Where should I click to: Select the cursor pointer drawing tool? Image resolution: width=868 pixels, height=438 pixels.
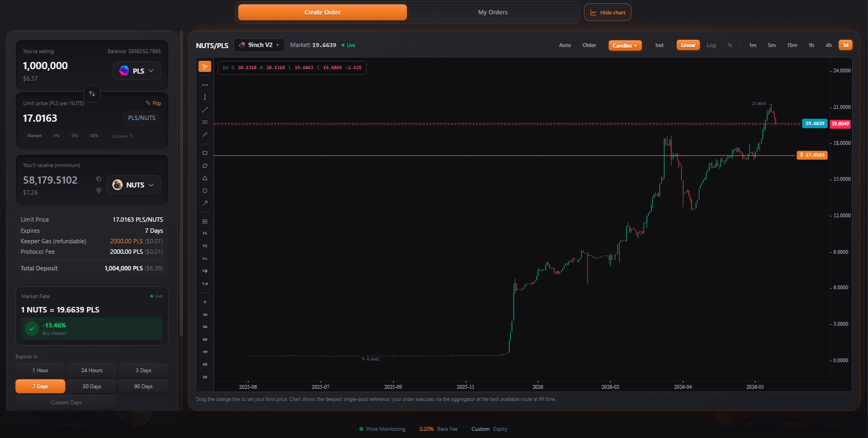205,67
